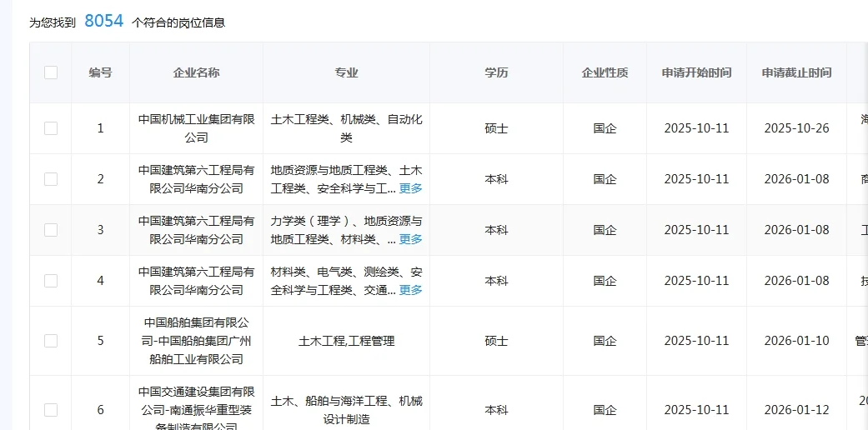Click 国企 in row 5
This screenshot has height=430, width=868.
(x=605, y=341)
